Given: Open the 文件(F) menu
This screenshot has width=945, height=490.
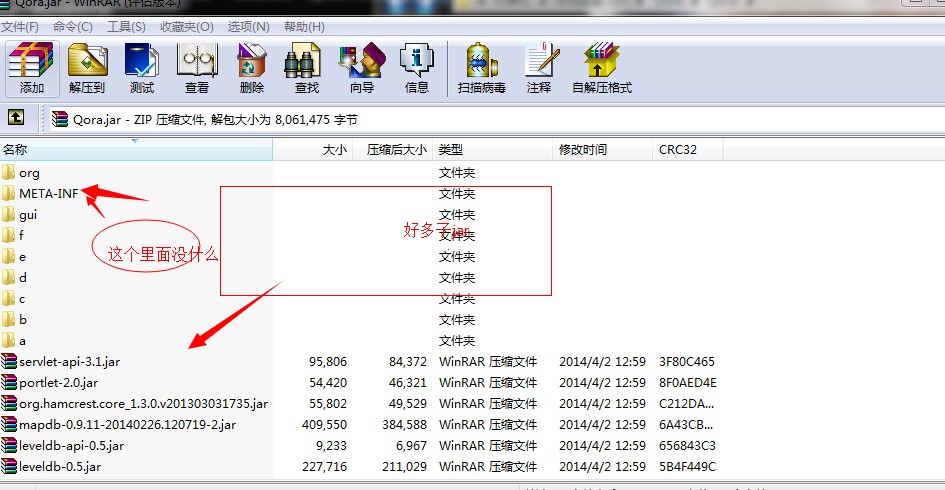Looking at the screenshot, I should 19,27.
